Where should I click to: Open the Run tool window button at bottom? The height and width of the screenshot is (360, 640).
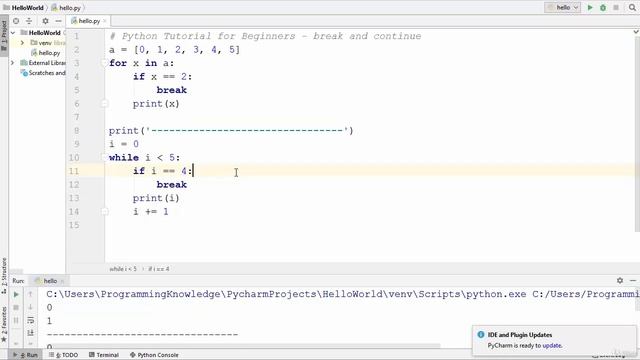26,355
